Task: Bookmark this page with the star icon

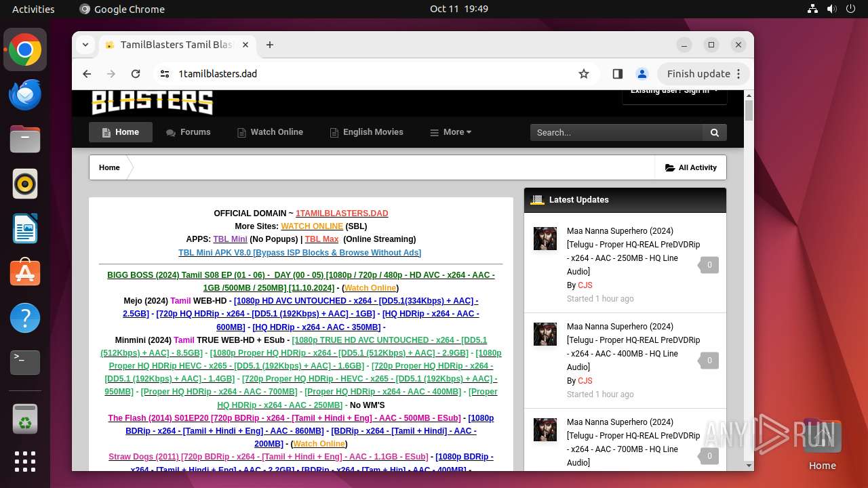Action: (x=584, y=74)
